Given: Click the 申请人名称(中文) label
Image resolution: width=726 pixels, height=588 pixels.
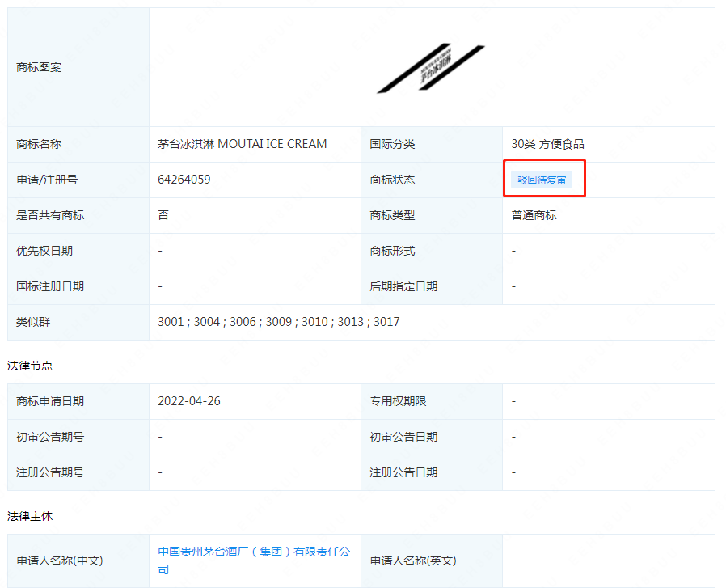Looking at the screenshot, I should [59, 561].
